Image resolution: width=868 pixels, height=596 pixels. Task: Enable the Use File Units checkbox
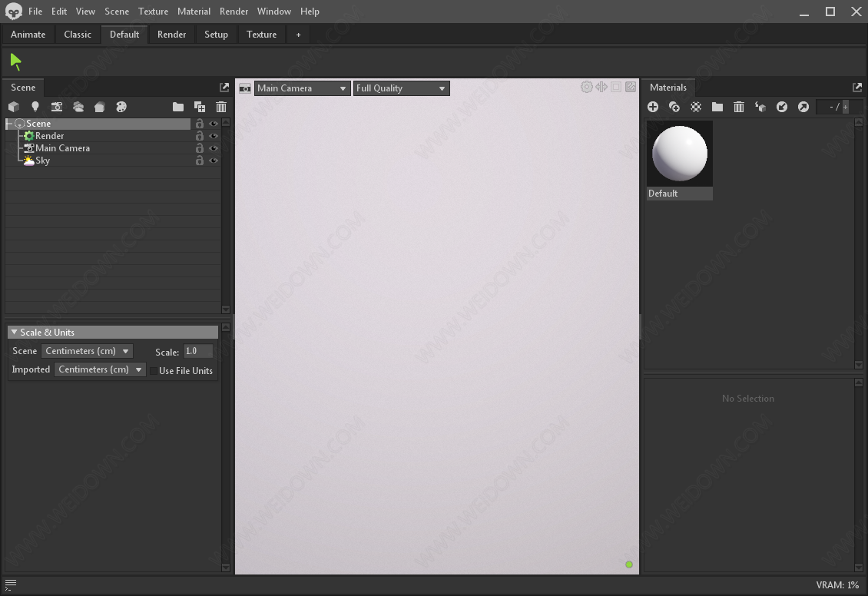pos(154,371)
